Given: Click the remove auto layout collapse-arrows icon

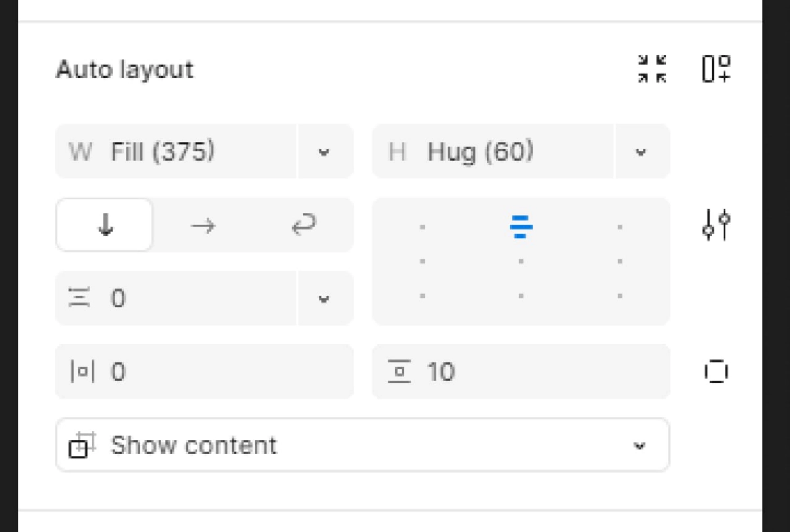Looking at the screenshot, I should point(652,69).
